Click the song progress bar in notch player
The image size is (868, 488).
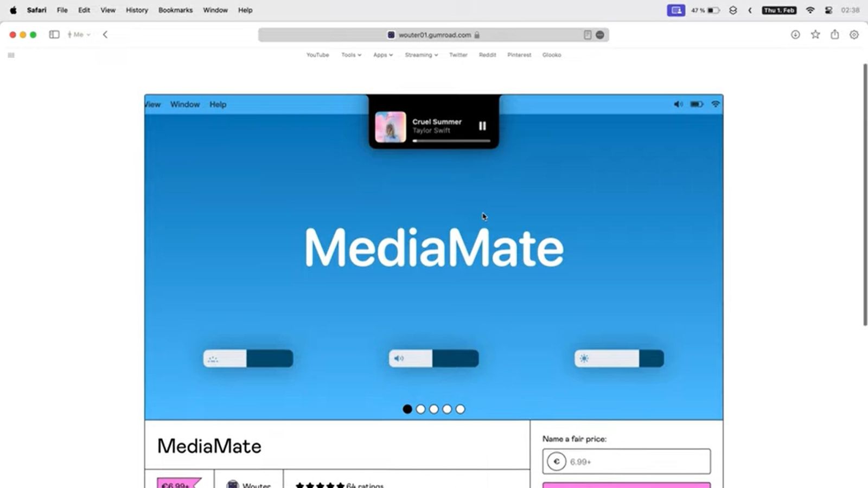click(451, 141)
